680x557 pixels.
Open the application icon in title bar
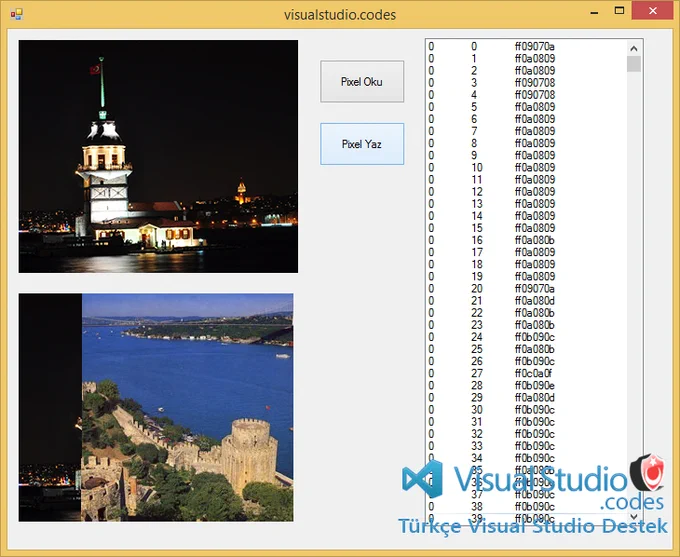pyautogui.click(x=16, y=14)
